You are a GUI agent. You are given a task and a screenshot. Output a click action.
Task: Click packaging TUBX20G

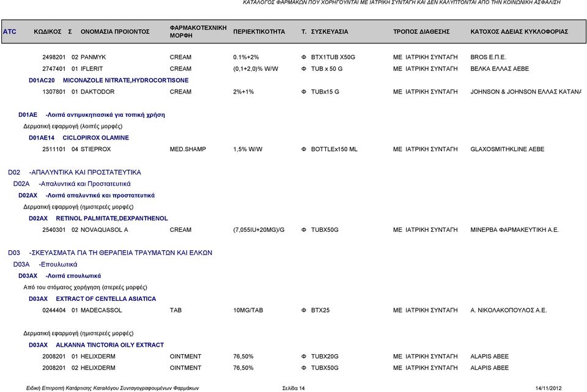325,357
